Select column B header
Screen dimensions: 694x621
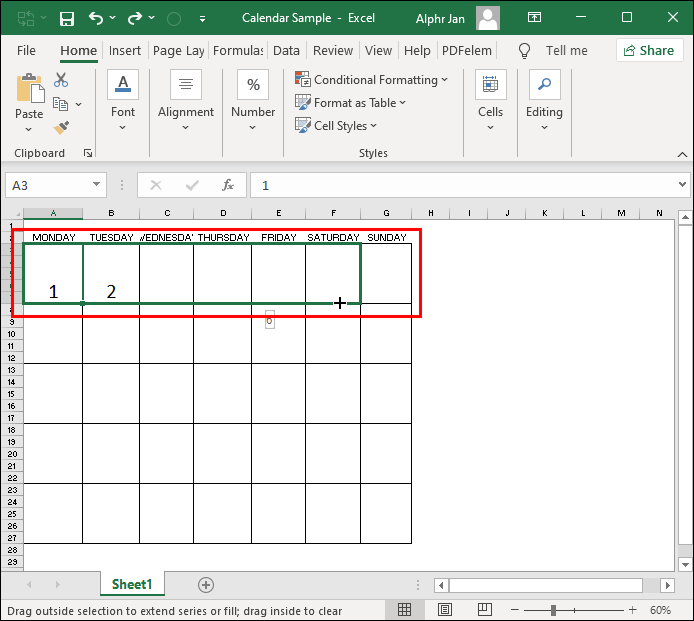tap(111, 213)
